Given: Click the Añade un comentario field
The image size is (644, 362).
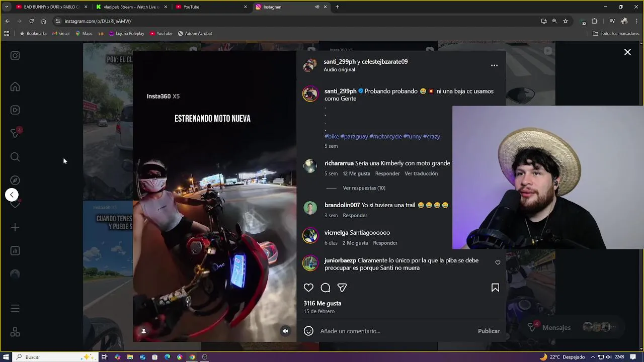Looking at the screenshot, I should click(396, 331).
